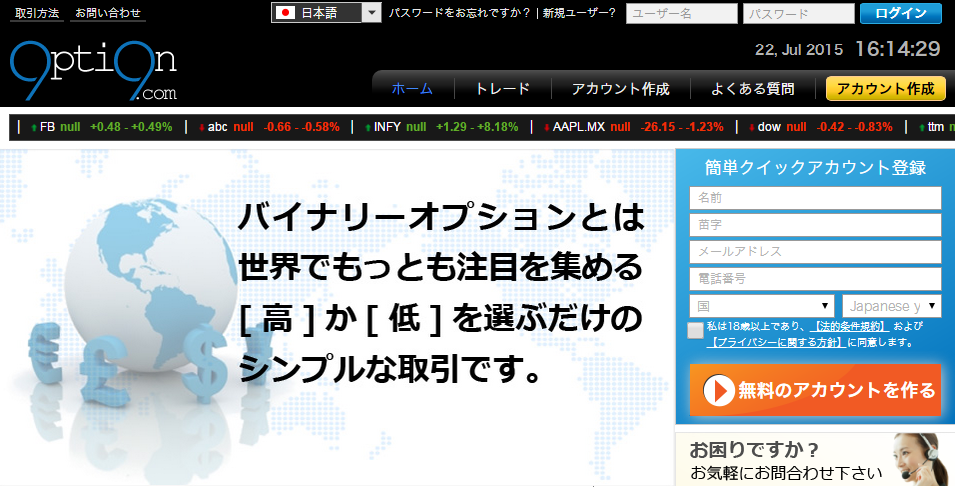Click the green up arrow beside ttm ticker
This screenshot has width=955, height=487.
(x=921, y=127)
